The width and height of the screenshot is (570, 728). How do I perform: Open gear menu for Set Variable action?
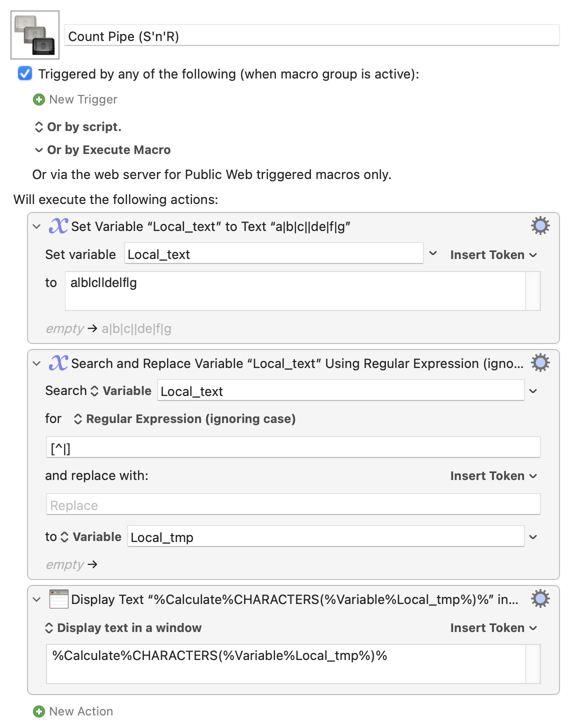(x=540, y=226)
